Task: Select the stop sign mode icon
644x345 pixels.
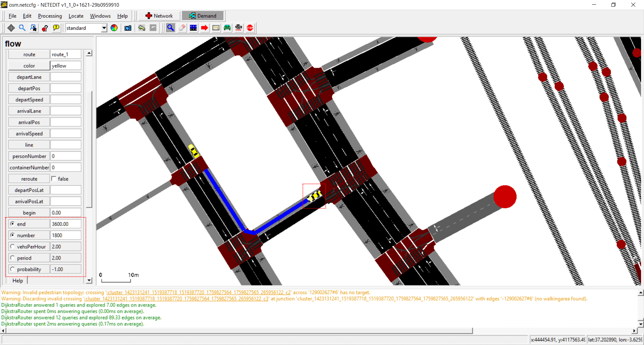Action: [250, 28]
